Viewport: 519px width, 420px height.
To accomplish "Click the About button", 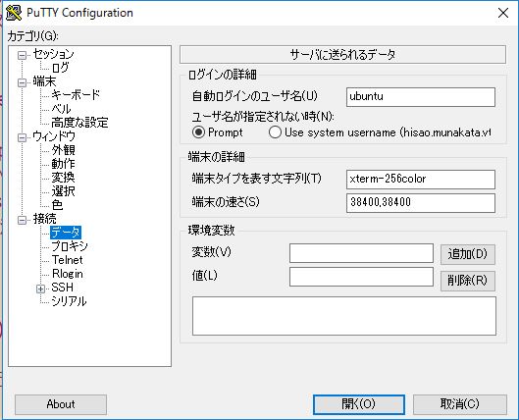I will click(x=61, y=404).
